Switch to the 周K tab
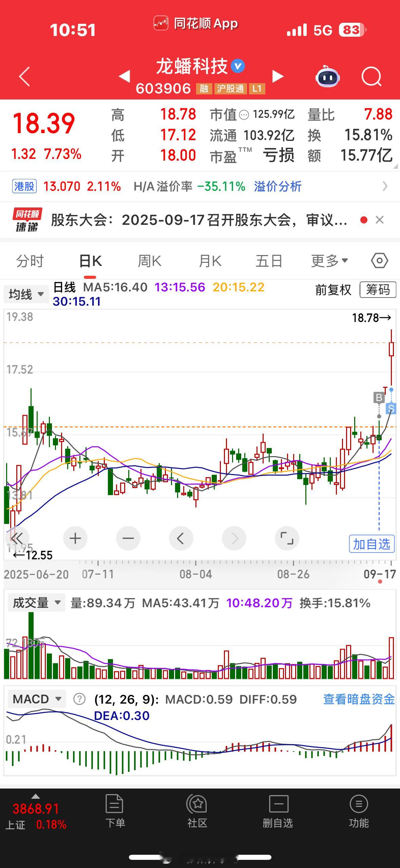 click(150, 261)
